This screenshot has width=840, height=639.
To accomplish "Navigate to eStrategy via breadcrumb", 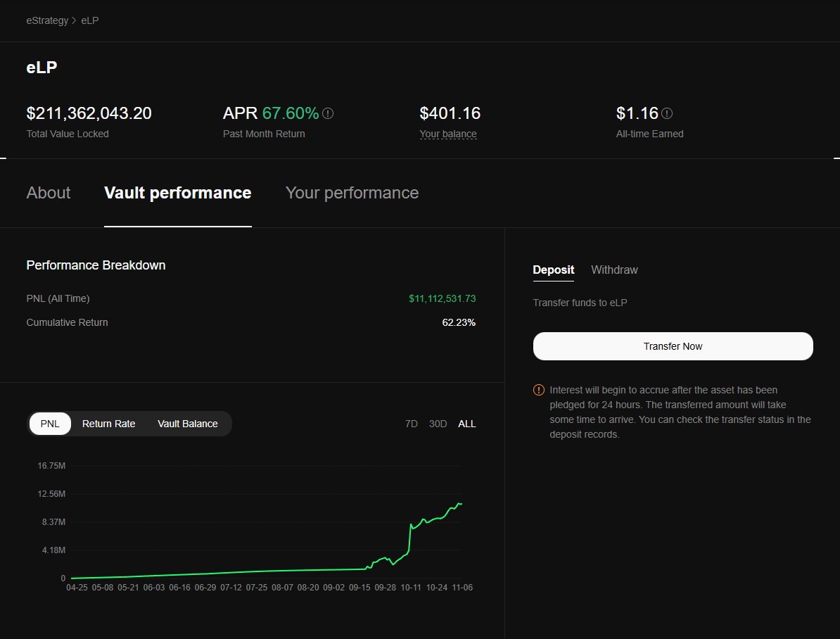I will tap(47, 20).
